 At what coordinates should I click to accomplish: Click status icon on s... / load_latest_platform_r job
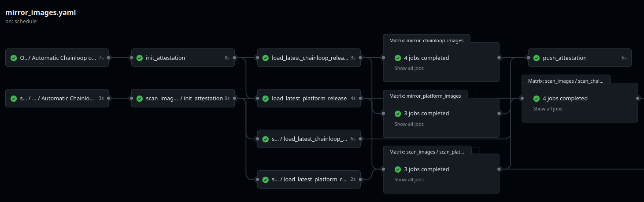click(x=266, y=180)
